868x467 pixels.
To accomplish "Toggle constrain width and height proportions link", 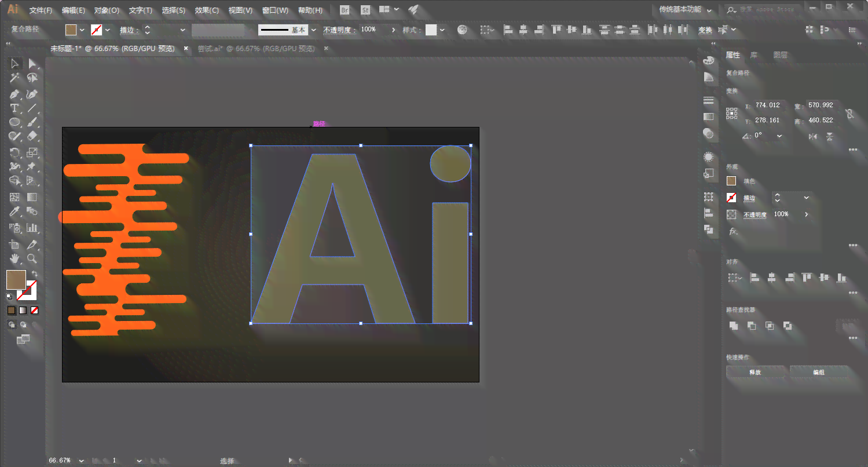I will click(x=849, y=114).
